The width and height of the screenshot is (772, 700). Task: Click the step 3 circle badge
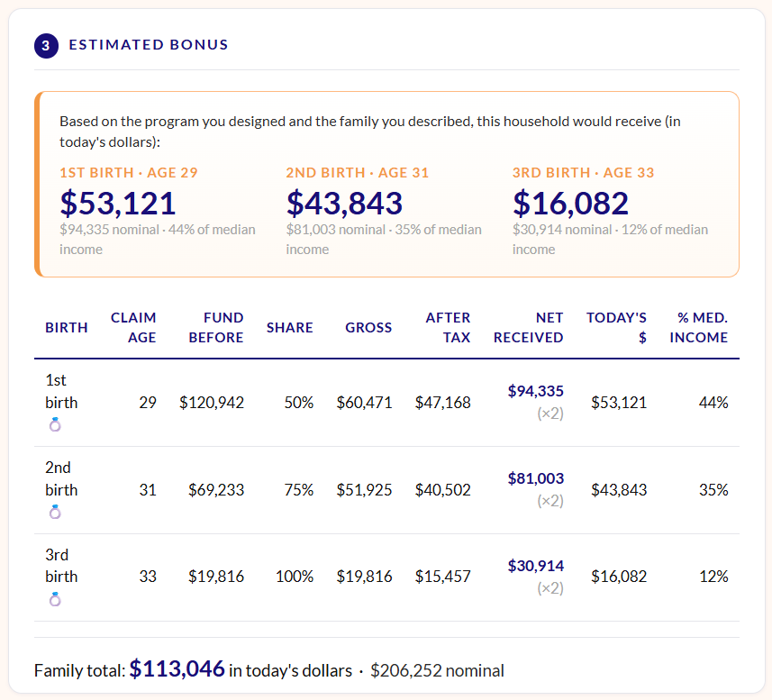coord(46,46)
